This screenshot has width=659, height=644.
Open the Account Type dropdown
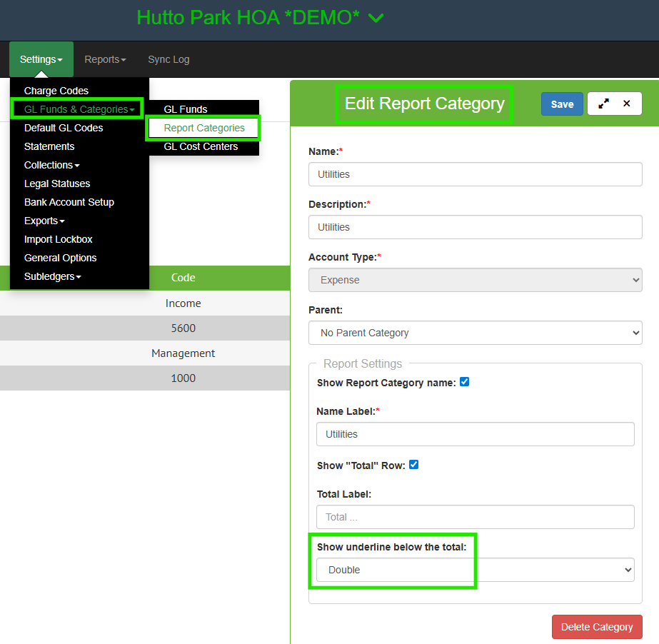point(475,280)
